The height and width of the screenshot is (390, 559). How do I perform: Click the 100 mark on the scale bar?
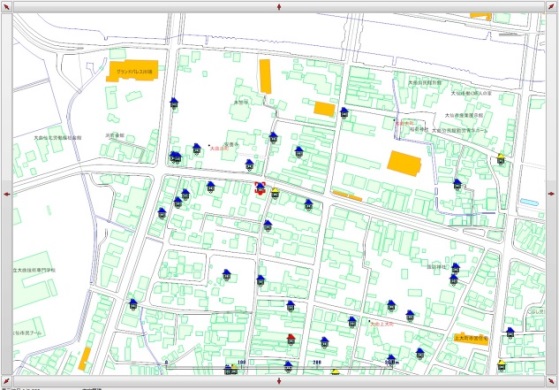pos(242,363)
